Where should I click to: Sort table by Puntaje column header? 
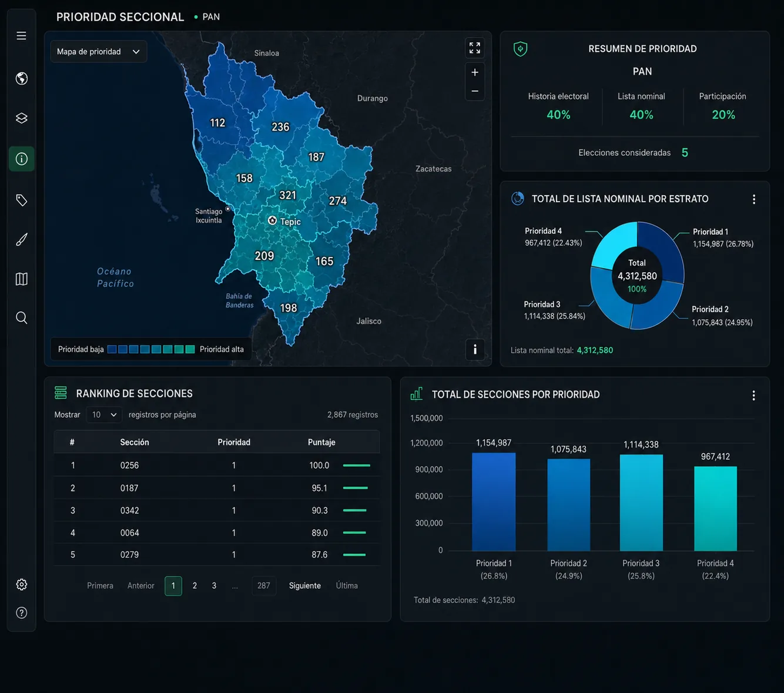(x=321, y=442)
